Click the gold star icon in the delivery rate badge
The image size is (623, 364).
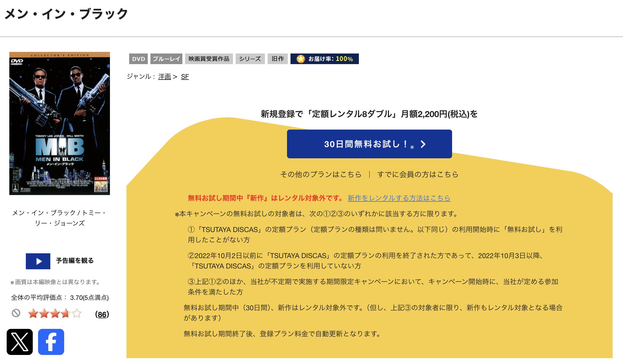point(301,59)
